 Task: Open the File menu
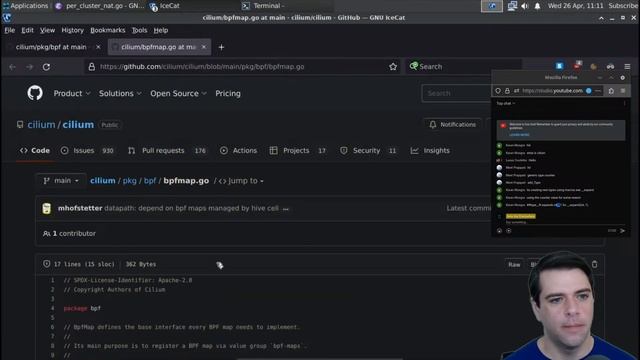[10, 30]
